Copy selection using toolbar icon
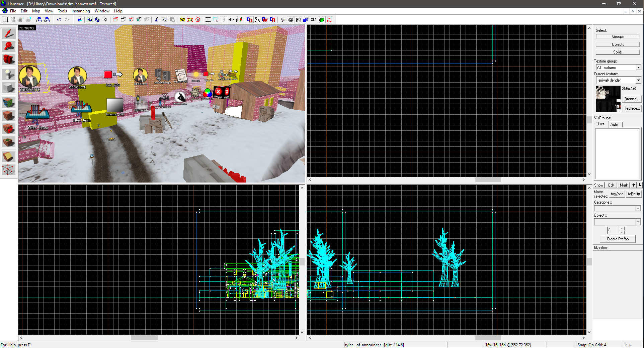This screenshot has height=348, width=644. pos(164,20)
